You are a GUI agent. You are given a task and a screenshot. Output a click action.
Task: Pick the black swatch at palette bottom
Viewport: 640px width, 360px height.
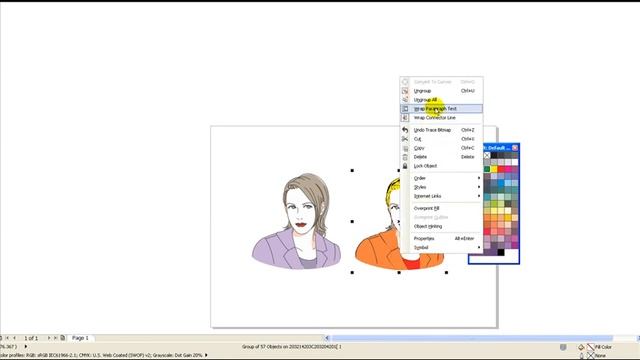pos(501,252)
